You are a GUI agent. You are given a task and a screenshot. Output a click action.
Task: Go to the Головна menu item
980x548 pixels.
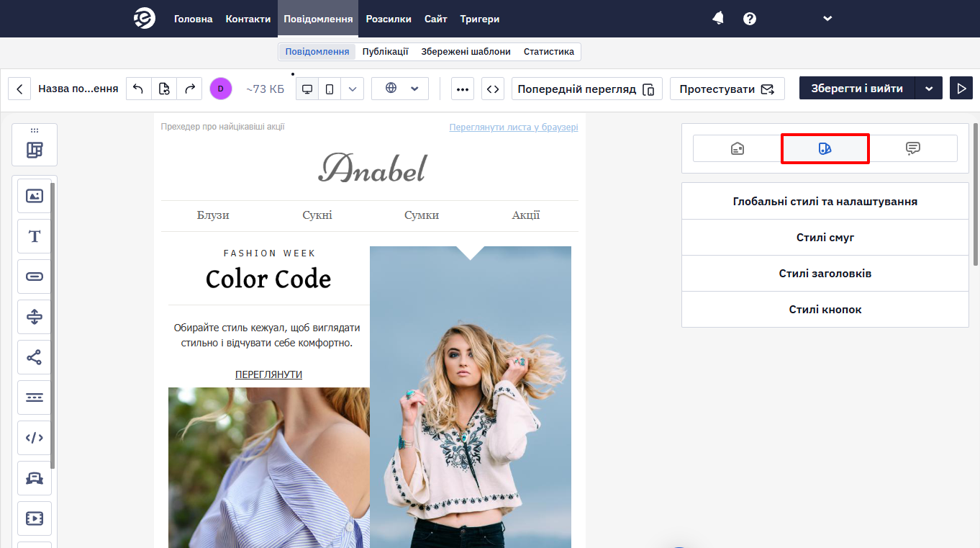pyautogui.click(x=194, y=19)
